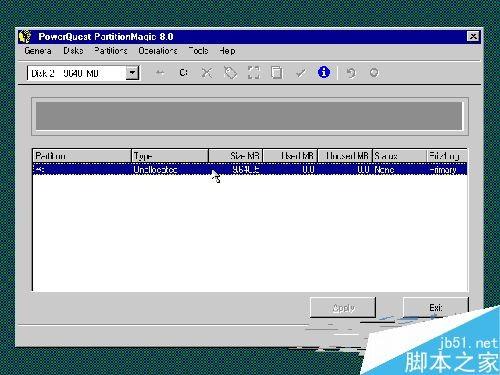This screenshot has width=500, height=375.
Task: Open the General menu
Action: coord(38,51)
